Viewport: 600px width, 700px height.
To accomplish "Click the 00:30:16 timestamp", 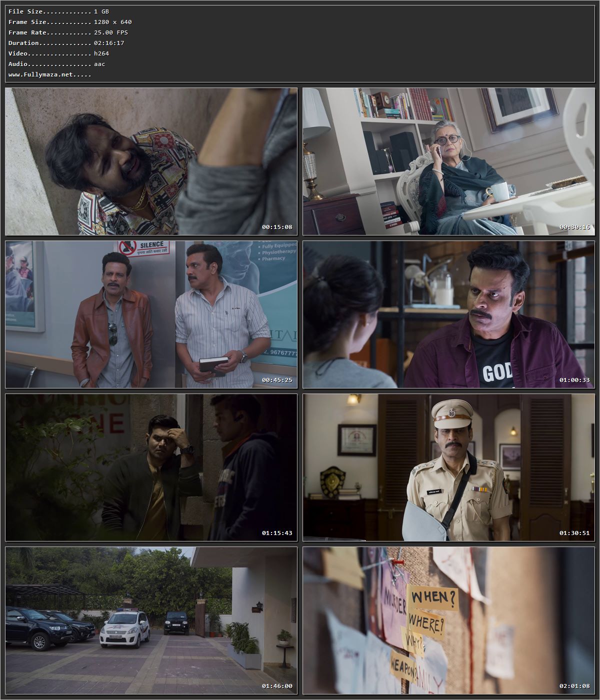I will (x=574, y=227).
